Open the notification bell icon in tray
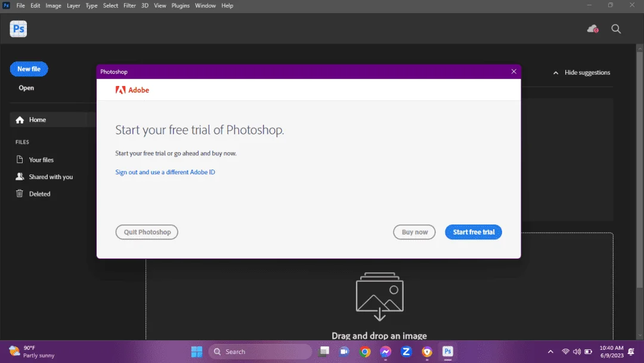The image size is (644, 363). tap(631, 352)
